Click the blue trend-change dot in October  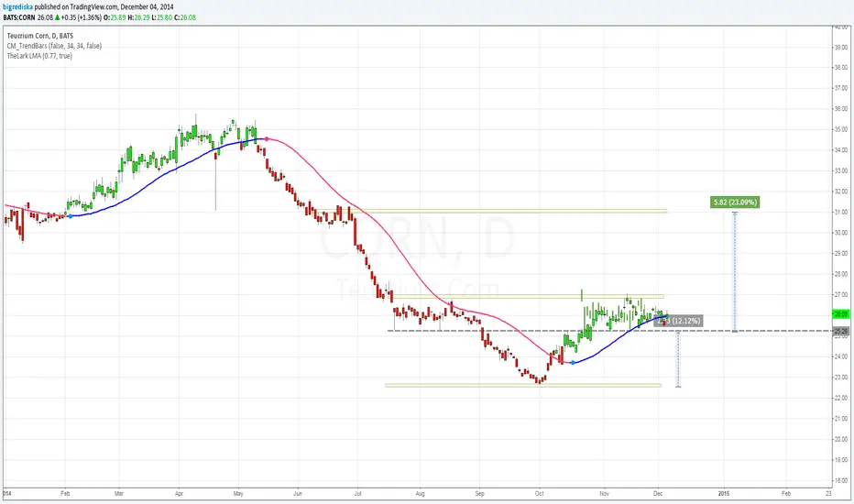(573, 362)
